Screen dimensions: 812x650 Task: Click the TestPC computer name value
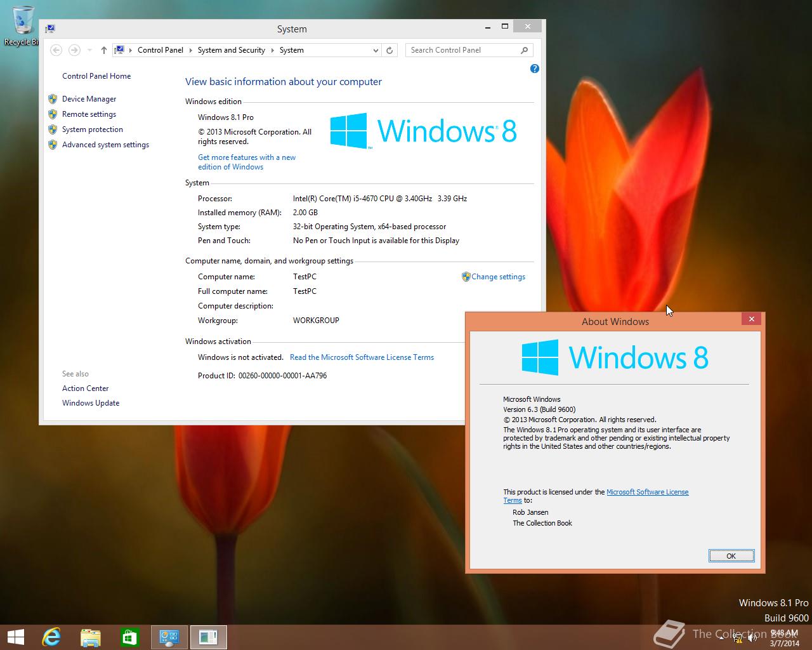click(x=304, y=277)
